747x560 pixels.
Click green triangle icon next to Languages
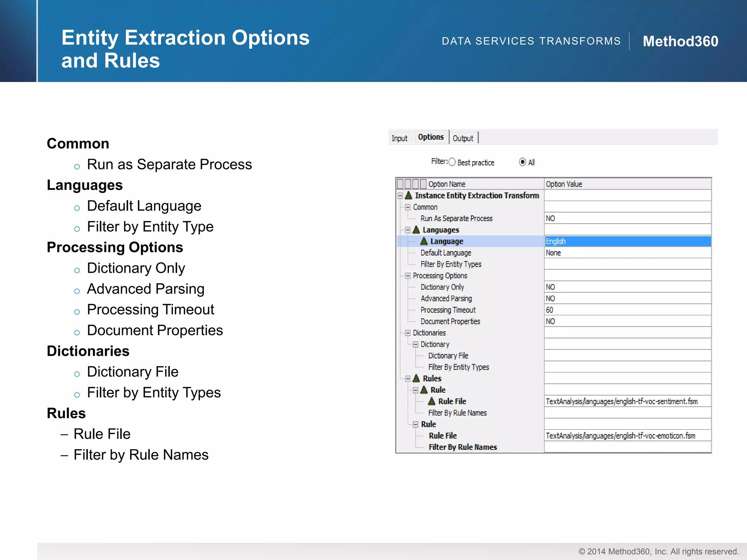(x=416, y=230)
